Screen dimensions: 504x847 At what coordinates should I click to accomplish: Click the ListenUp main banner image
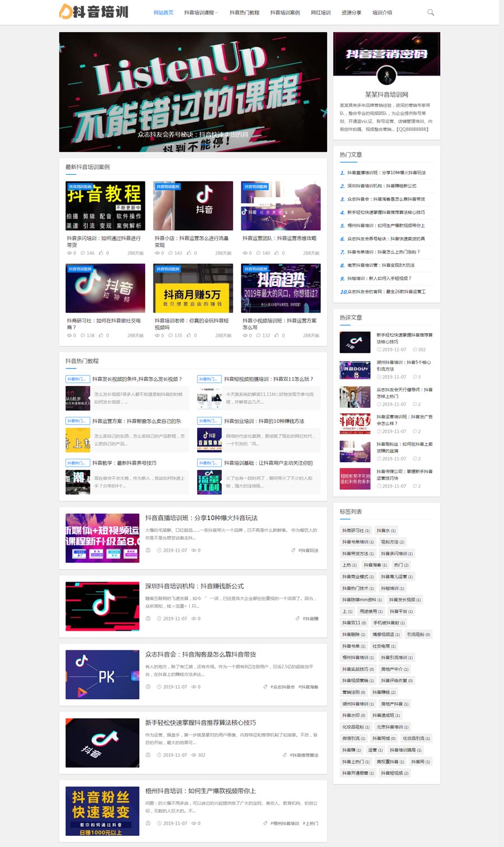point(193,92)
